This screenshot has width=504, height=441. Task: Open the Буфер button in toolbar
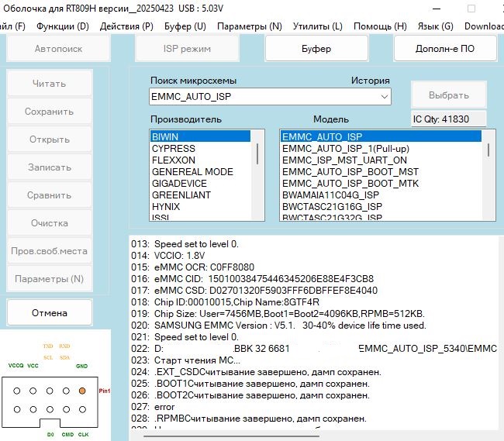[x=316, y=49]
